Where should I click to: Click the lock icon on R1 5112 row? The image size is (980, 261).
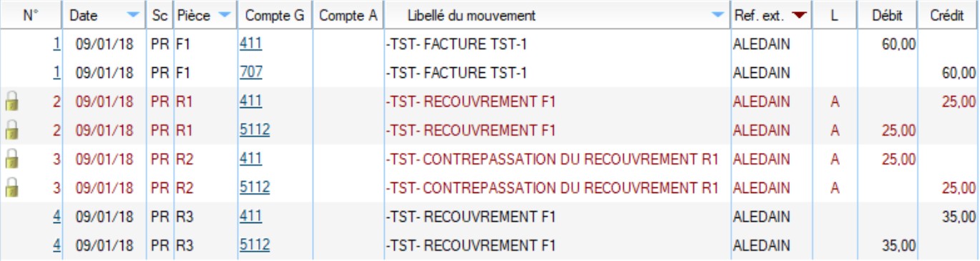click(11, 130)
